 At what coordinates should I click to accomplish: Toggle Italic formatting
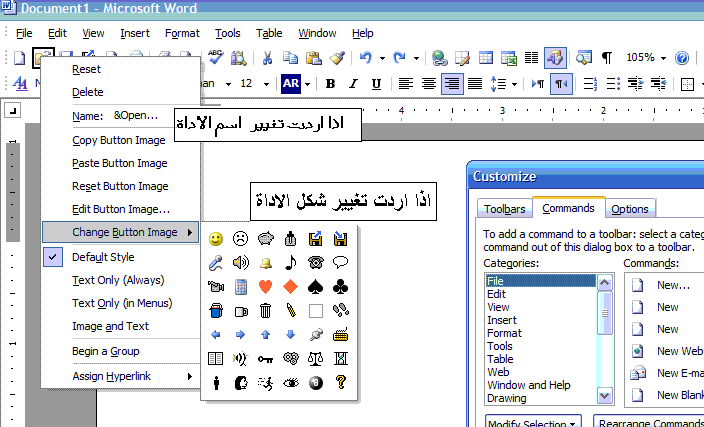[353, 84]
